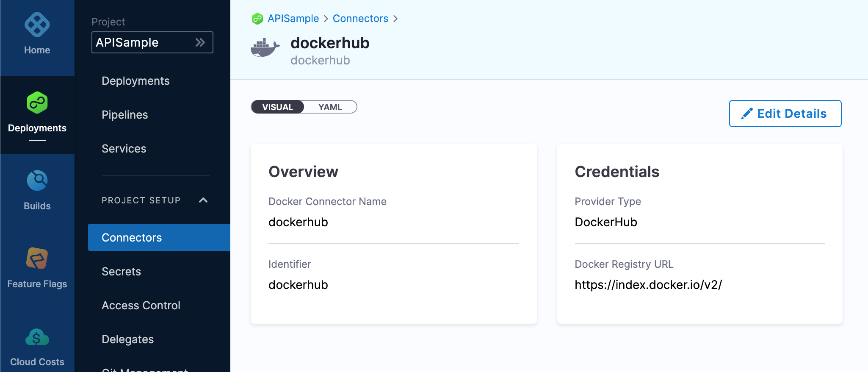Click the APISample breadcrumb link

click(293, 19)
